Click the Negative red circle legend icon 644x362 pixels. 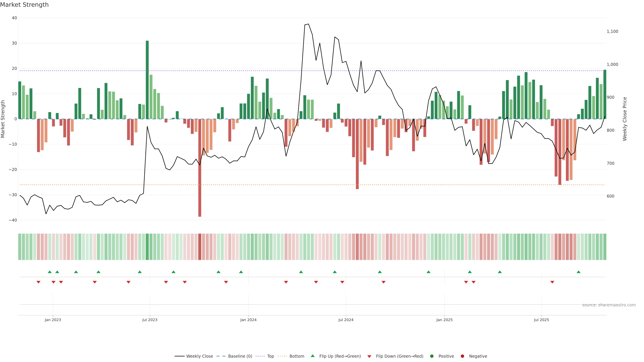click(462, 356)
